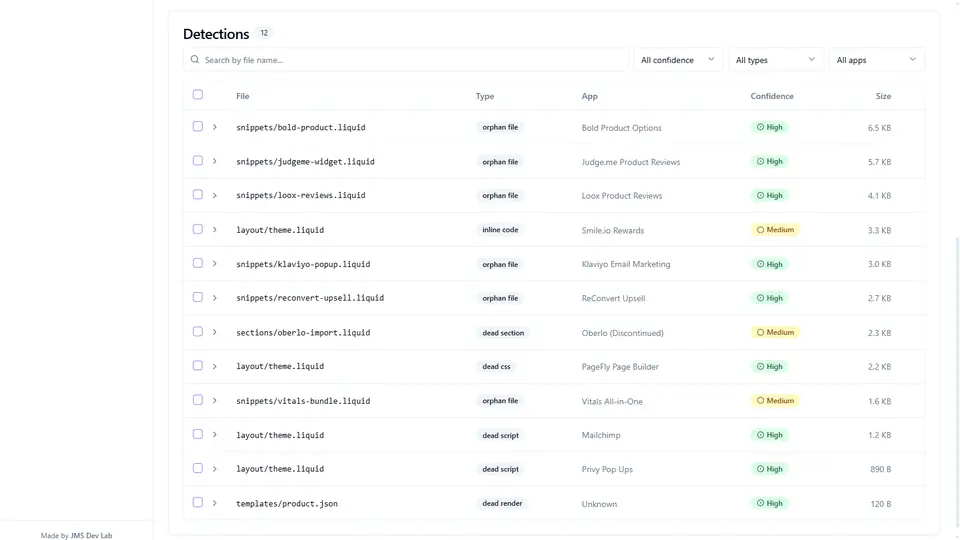
Task: Check the templates/product.json row checkbox
Action: coord(198,502)
